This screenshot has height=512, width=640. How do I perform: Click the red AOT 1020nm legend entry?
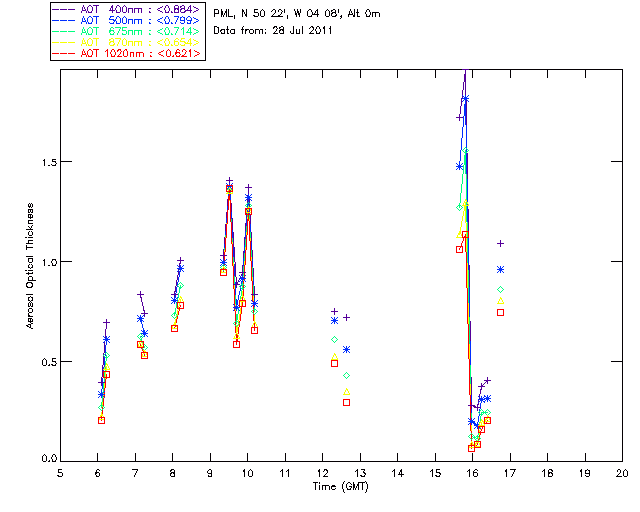click(128, 54)
